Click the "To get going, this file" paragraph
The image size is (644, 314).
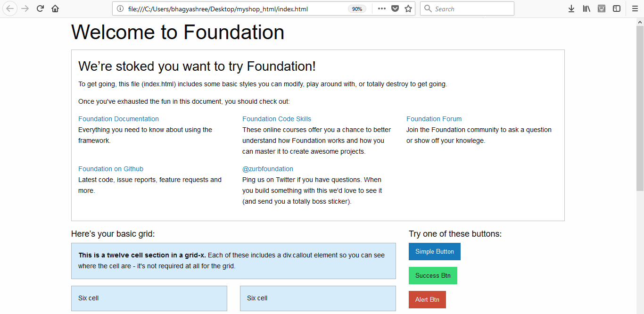pyautogui.click(x=263, y=84)
